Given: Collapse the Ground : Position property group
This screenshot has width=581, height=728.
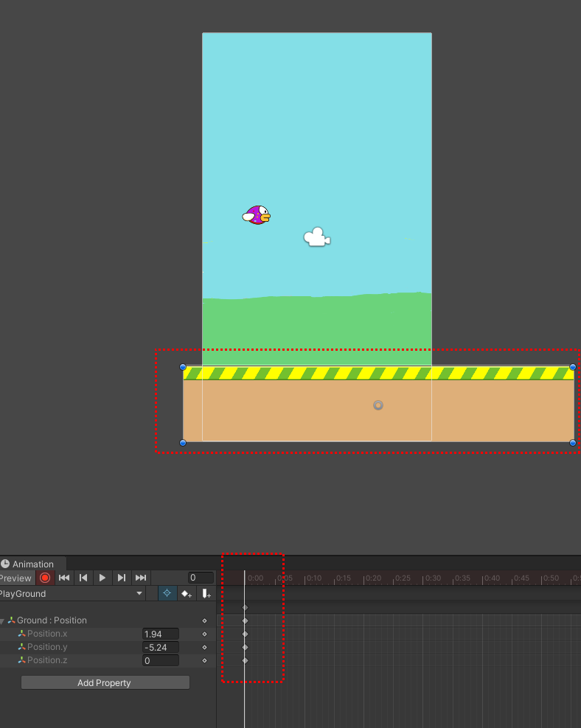Looking at the screenshot, I should click(2, 620).
